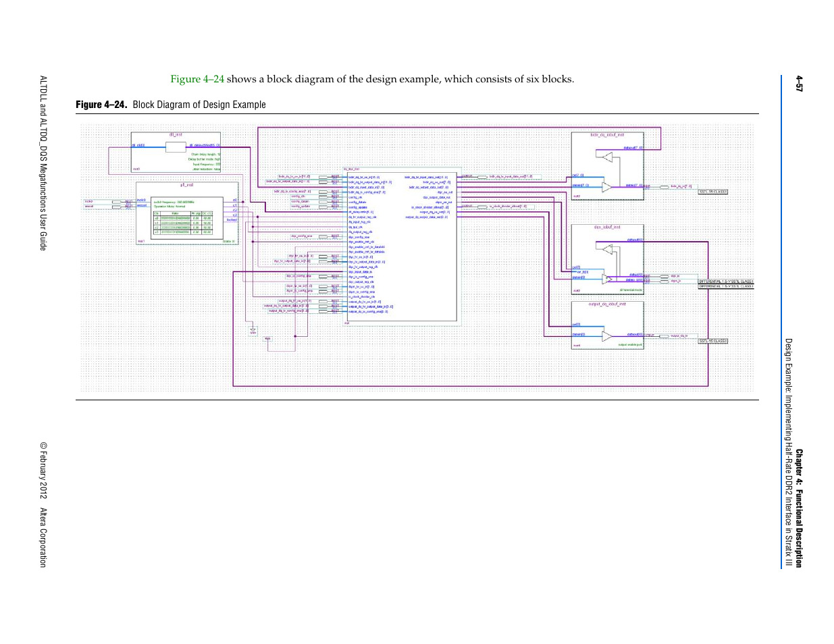
Task: Select the output_dq_iobuf_inst block
Action: (607, 325)
